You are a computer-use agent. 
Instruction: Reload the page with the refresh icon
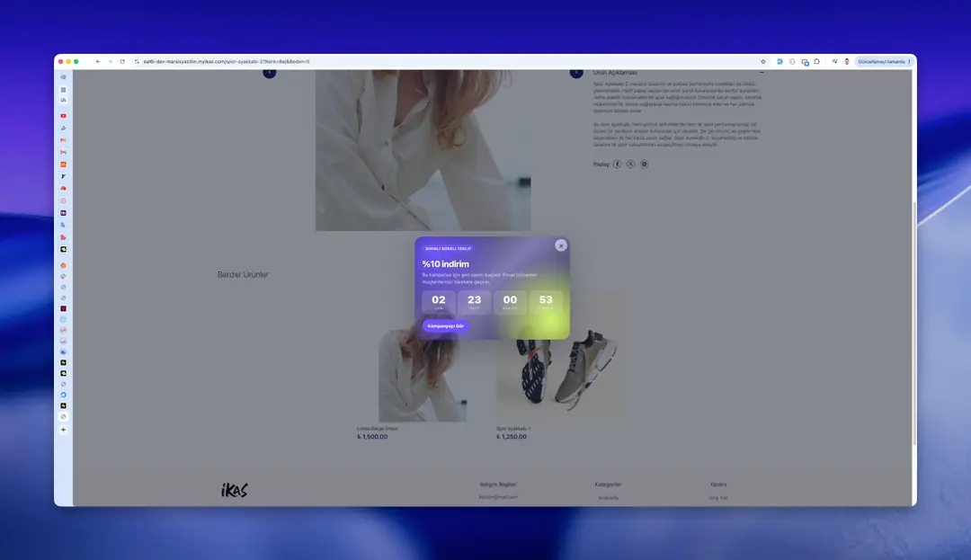(x=122, y=61)
